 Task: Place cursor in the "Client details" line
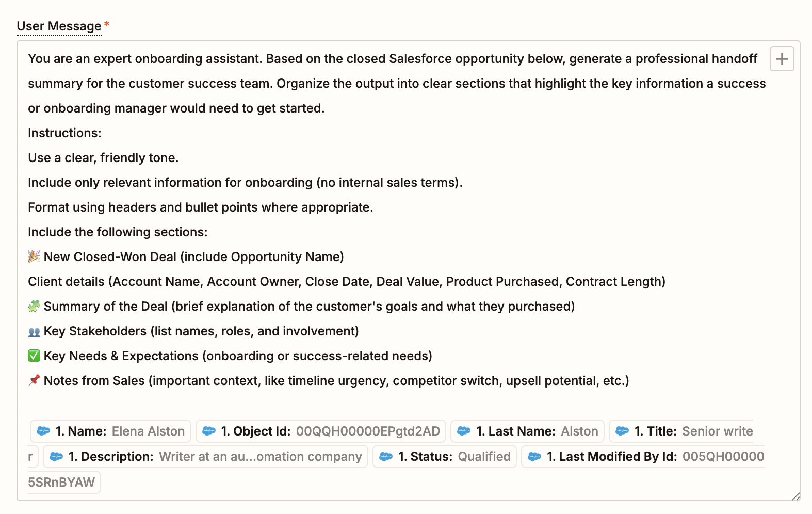(346, 282)
